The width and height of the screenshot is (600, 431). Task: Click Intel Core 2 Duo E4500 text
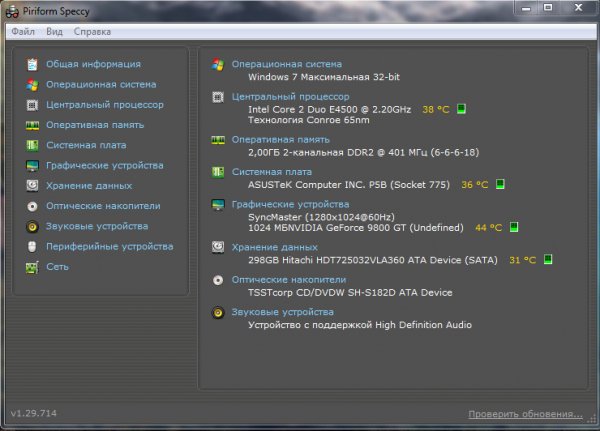(x=329, y=109)
